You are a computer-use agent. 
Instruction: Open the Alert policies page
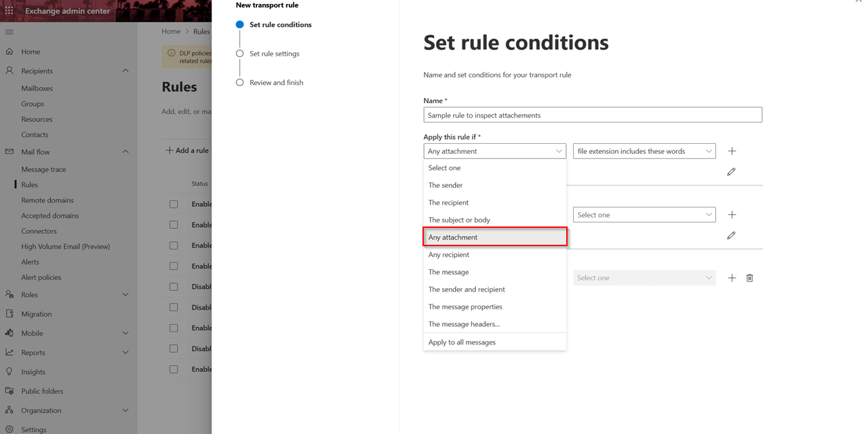click(41, 277)
